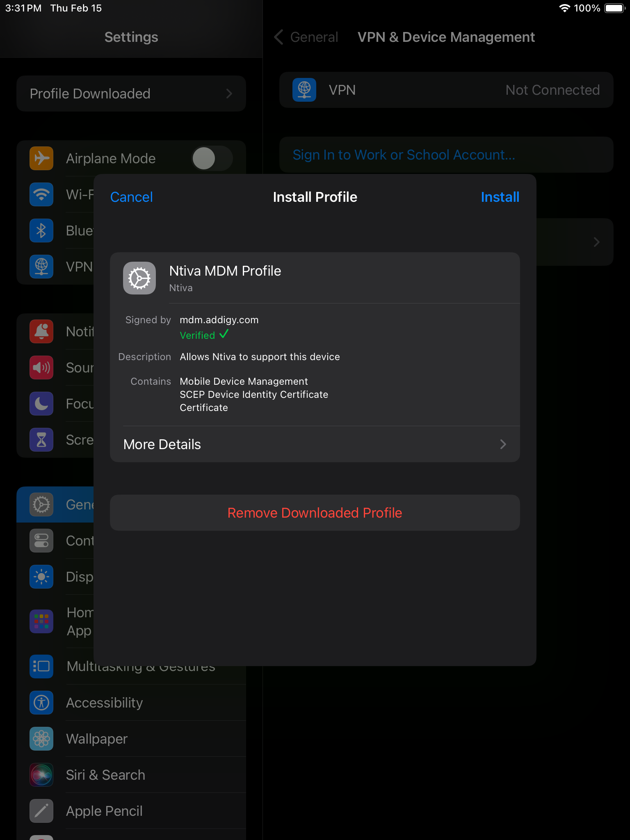
Task: Open Focus moon icon
Action: pos(41,404)
